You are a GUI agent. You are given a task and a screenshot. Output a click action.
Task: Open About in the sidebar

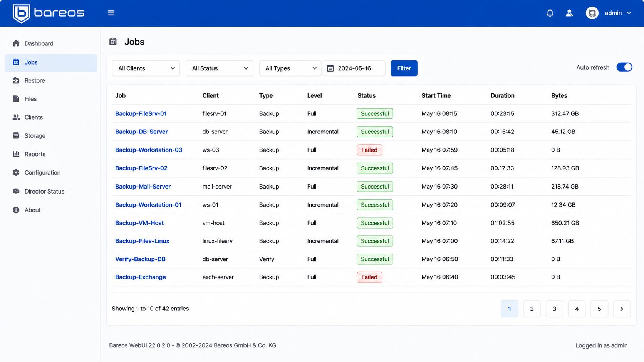(x=51, y=210)
